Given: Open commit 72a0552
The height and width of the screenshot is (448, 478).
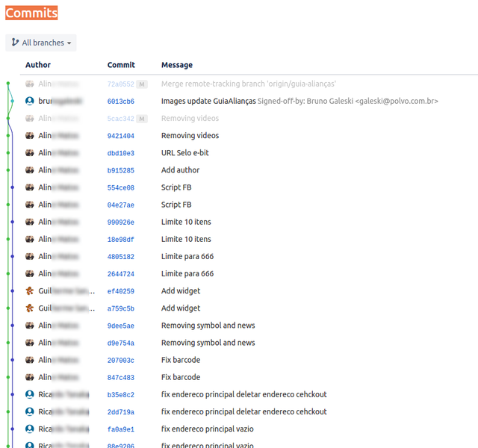Looking at the screenshot, I should pyautogui.click(x=121, y=84).
